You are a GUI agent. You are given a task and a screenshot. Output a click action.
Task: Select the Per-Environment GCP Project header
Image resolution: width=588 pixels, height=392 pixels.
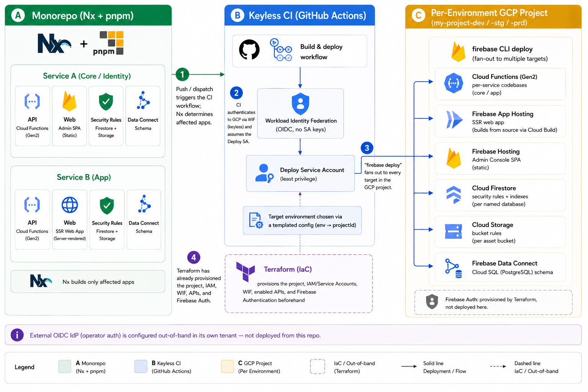pyautogui.click(x=493, y=17)
